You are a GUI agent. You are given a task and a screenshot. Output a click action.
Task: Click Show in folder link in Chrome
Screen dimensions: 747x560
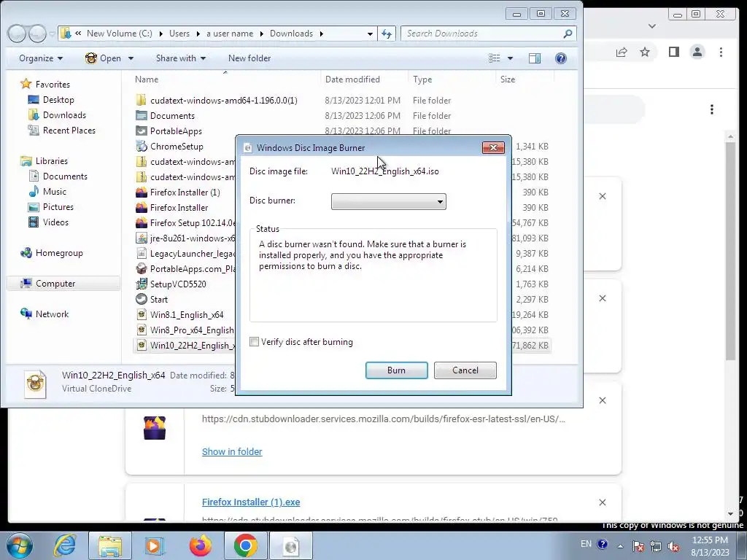[x=232, y=451]
